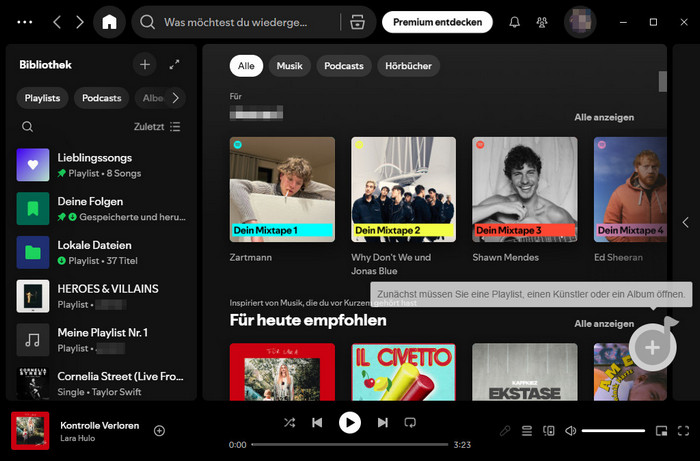Screen dimensions: 700x461
Task: Go forward with the right arrow
Action: 79,22
